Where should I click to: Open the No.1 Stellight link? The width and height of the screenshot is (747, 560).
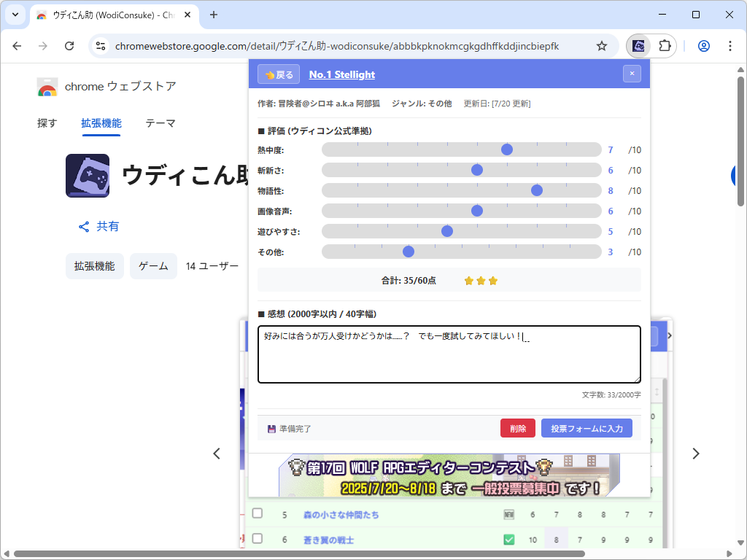coord(341,74)
